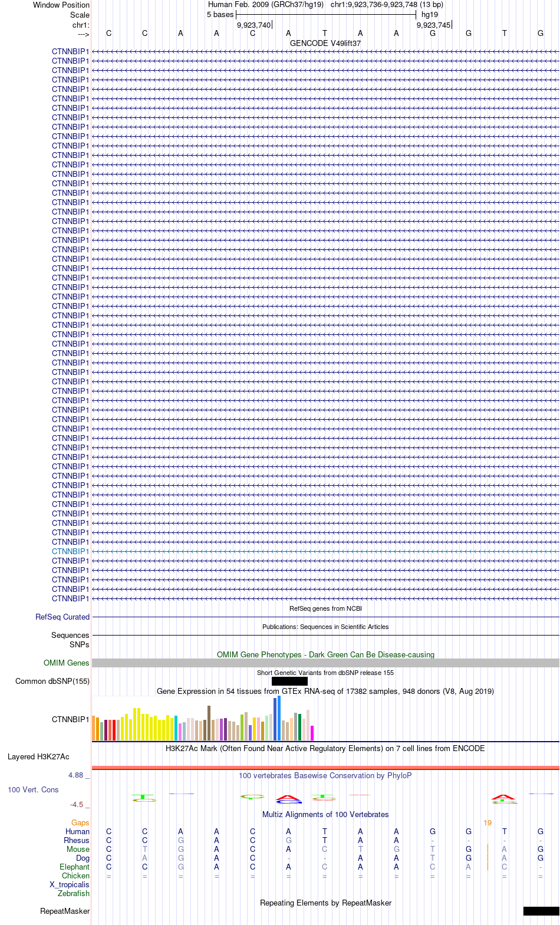Open the OMIM Genes track label
This screenshot has width=560, height=925.
67,663
